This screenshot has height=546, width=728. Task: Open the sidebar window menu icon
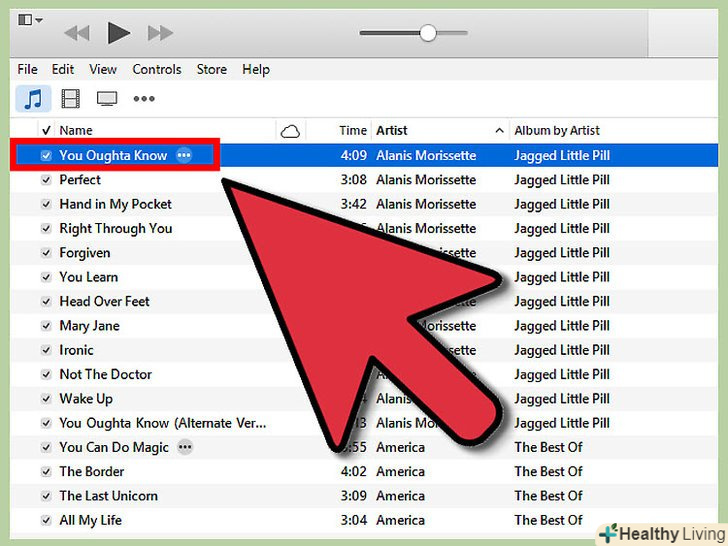(x=30, y=20)
